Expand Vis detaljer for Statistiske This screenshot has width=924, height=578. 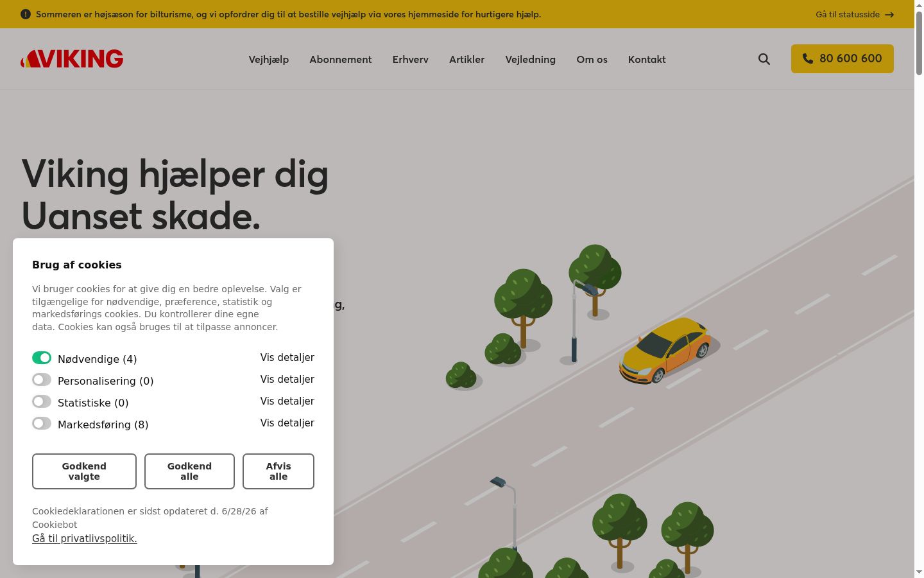pos(287,401)
